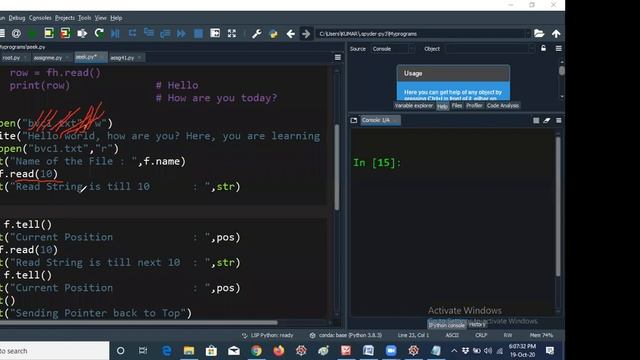Open the Debug menu
The height and width of the screenshot is (360, 640).
(17, 18)
